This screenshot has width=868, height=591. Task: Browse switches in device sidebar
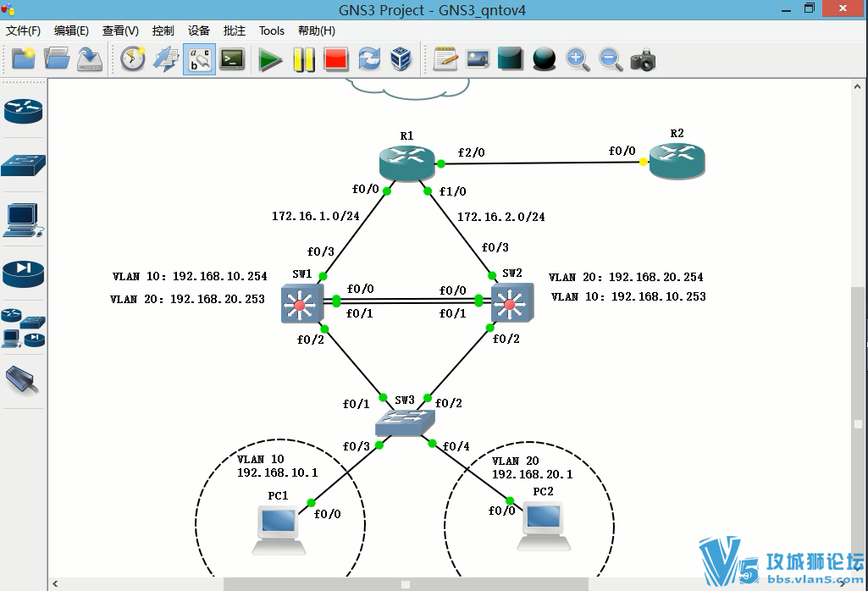point(23,165)
